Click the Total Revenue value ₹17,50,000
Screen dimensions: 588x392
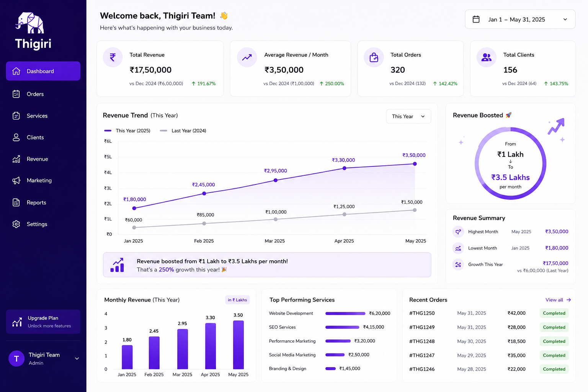(150, 70)
